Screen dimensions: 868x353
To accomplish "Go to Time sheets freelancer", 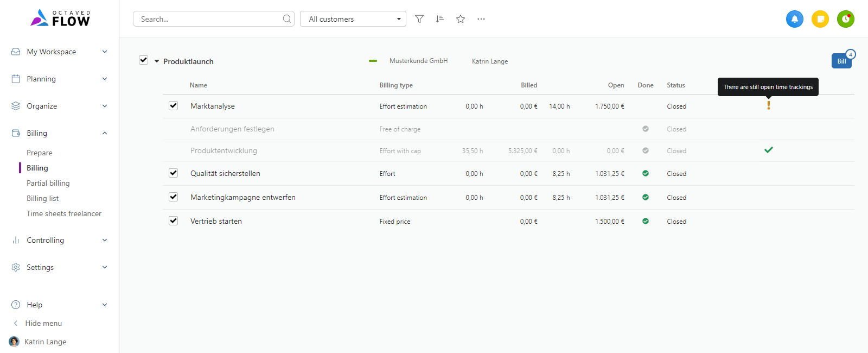I will tap(64, 213).
